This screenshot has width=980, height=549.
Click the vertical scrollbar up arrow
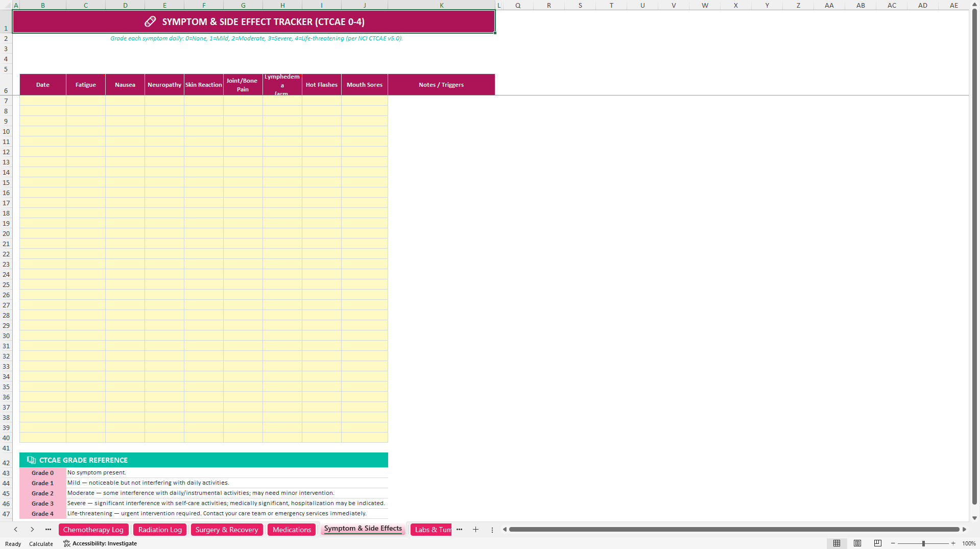(x=974, y=4)
